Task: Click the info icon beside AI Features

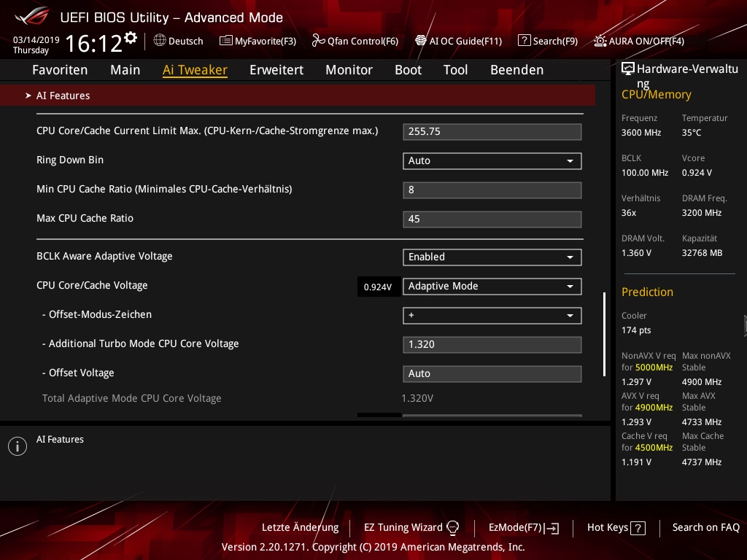Action: coord(18,446)
